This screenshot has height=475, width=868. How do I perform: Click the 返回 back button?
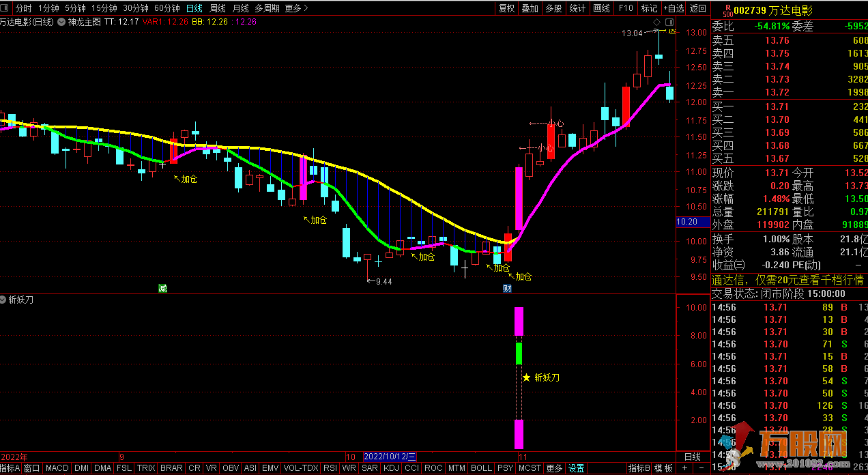(698, 8)
